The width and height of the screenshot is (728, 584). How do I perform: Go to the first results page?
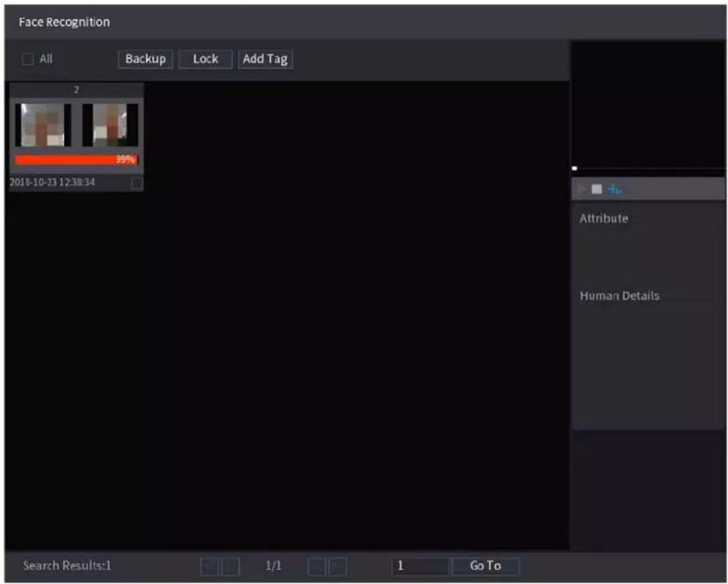pos(210,567)
